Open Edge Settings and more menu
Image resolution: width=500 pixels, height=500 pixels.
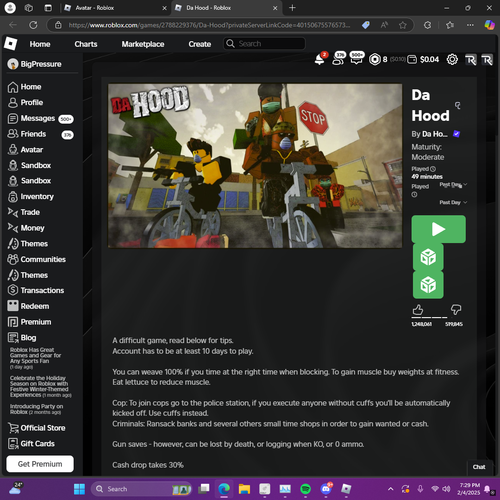(x=470, y=25)
